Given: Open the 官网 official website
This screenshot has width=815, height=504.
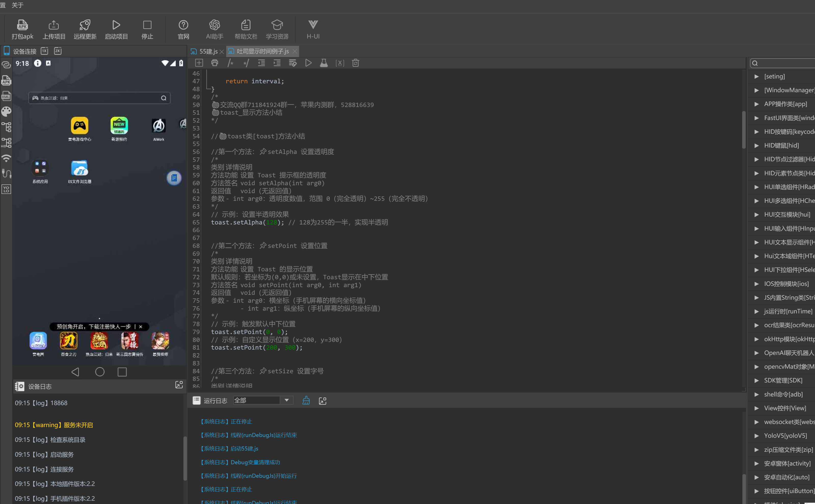Looking at the screenshot, I should pos(183,29).
